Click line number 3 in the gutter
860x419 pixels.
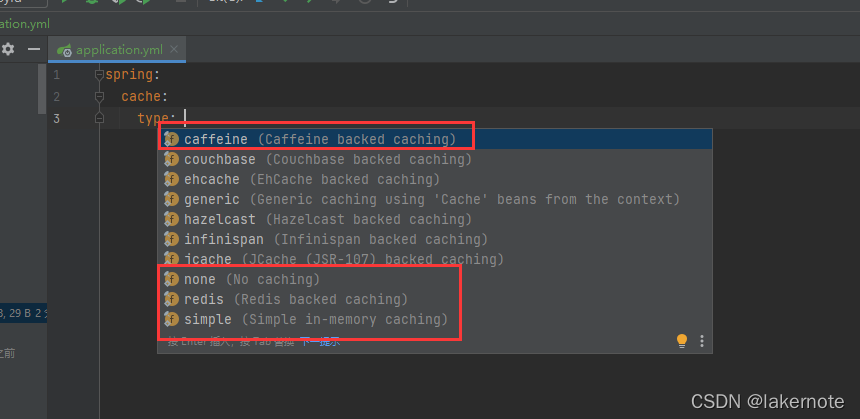(x=56, y=118)
